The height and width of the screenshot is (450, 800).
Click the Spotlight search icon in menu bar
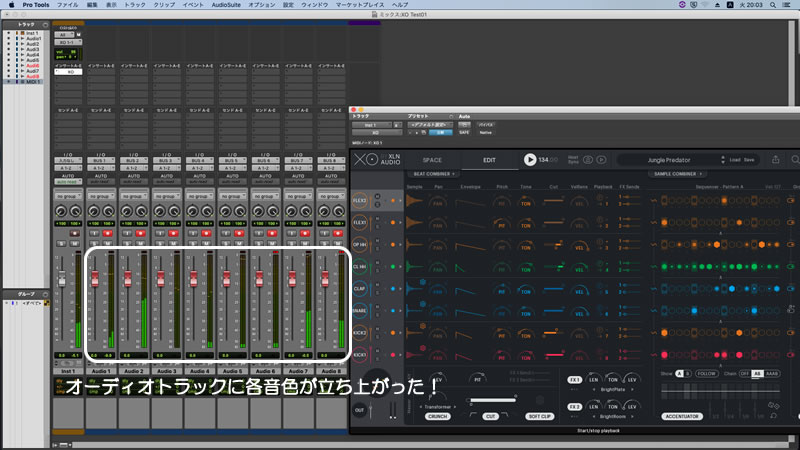pyautogui.click(x=773, y=5)
